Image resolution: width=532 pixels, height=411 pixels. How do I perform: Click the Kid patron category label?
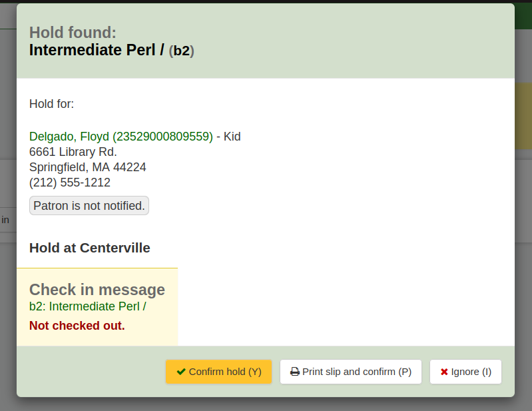point(232,137)
